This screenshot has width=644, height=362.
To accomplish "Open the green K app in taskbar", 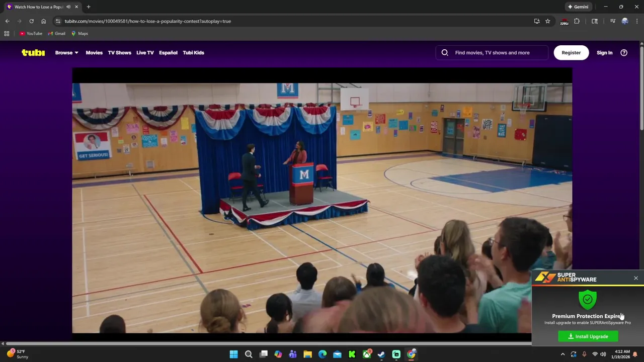I will [352, 354].
